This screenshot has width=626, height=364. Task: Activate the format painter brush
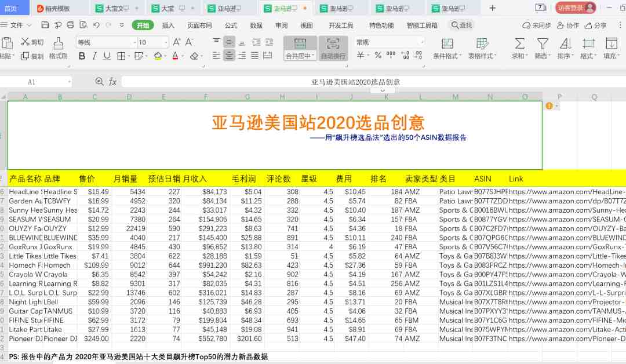[59, 43]
